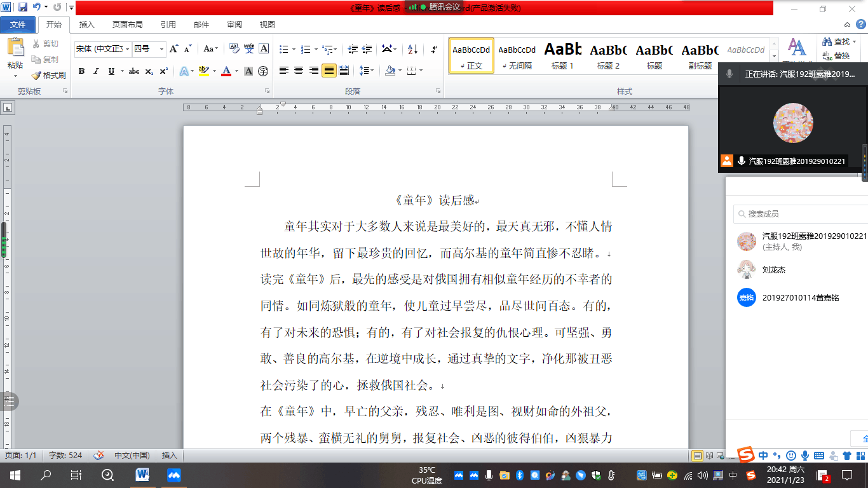Toggle Bold formatting
The image size is (868, 488).
81,71
